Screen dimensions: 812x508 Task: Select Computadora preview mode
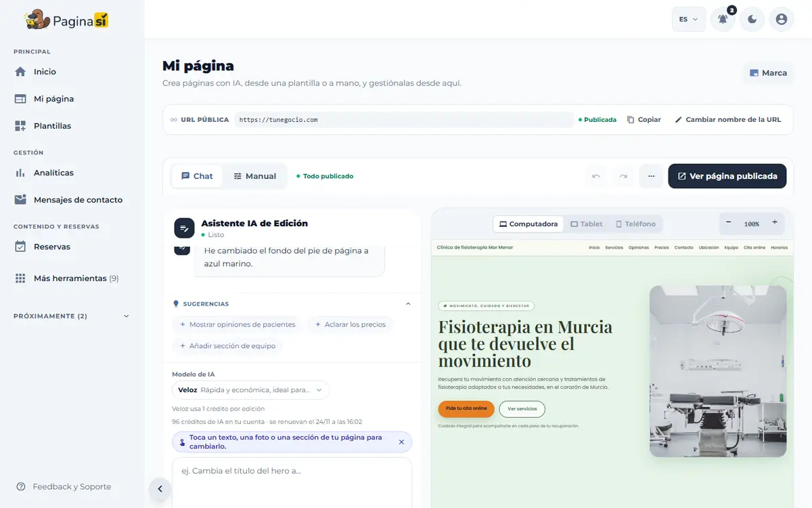tap(528, 224)
